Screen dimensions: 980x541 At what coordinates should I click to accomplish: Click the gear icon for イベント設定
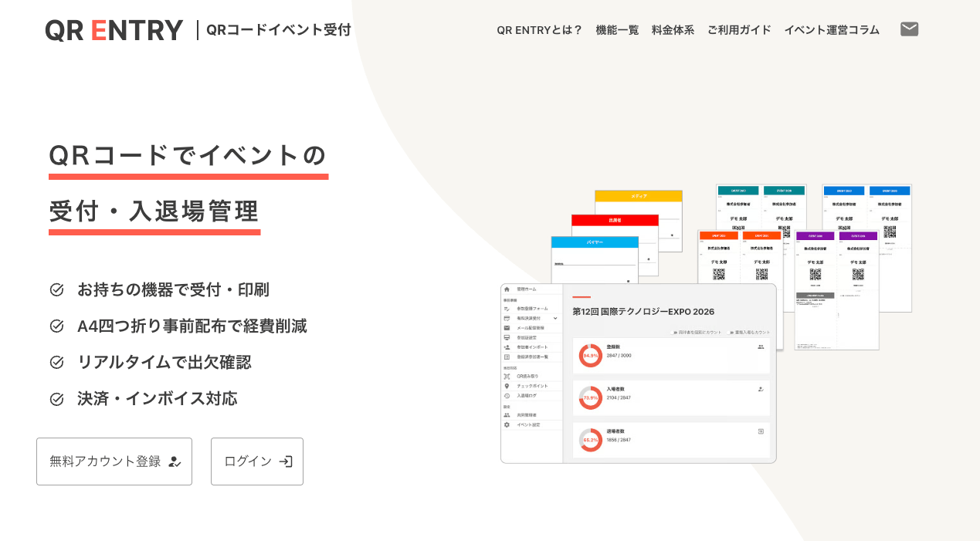pos(507,424)
